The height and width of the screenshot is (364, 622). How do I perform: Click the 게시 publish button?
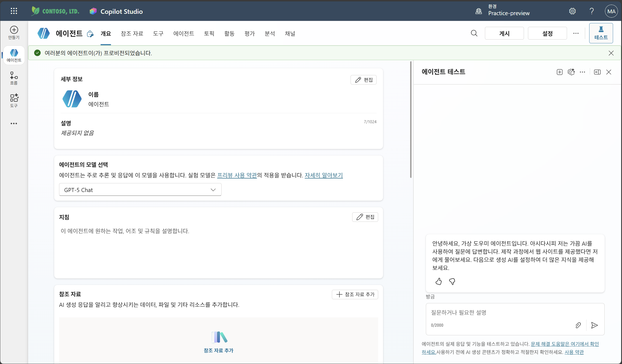coord(504,33)
